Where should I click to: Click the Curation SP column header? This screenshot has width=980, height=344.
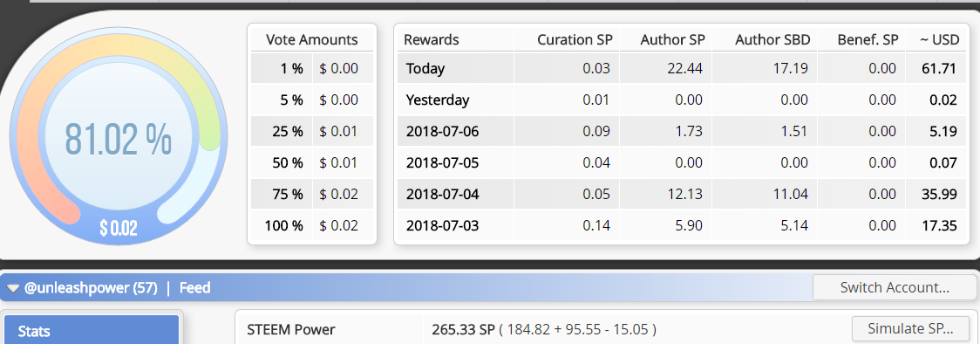575,40
